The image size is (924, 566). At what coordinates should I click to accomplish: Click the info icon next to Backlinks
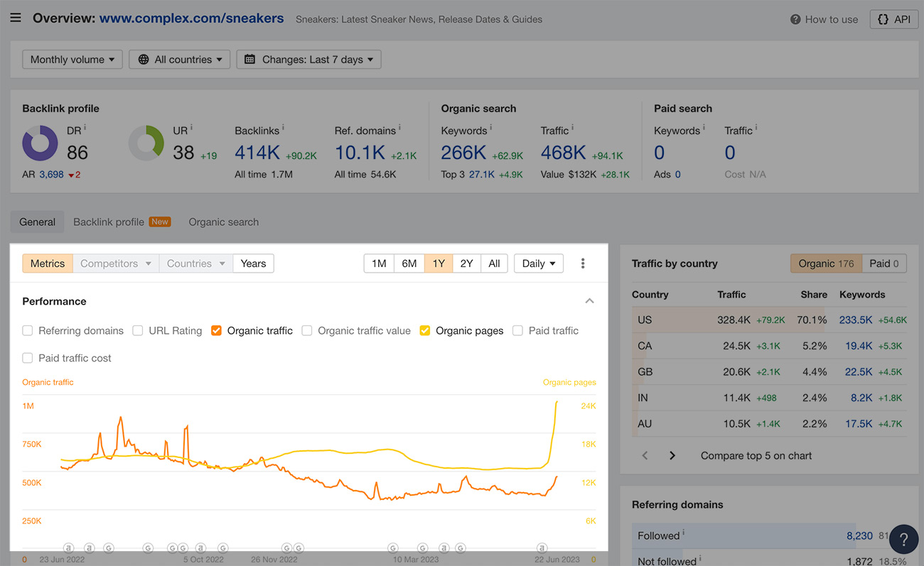tap(283, 128)
